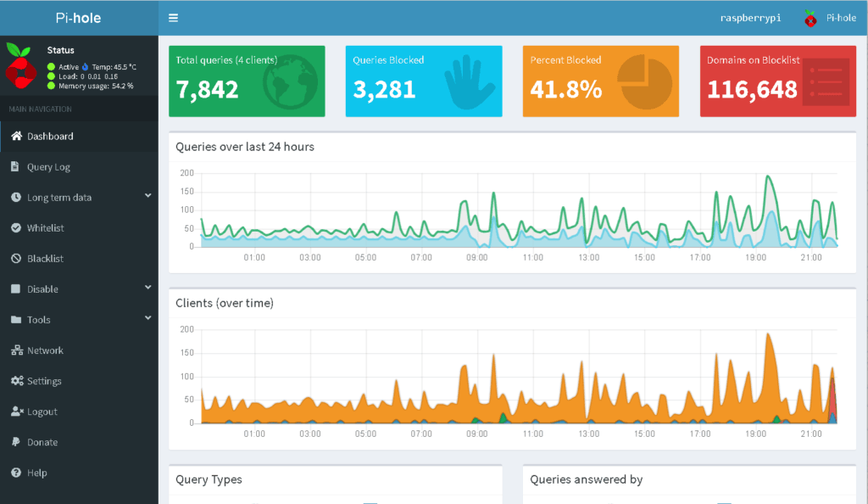Click the Long term data clock icon
868x504 pixels.
click(16, 197)
